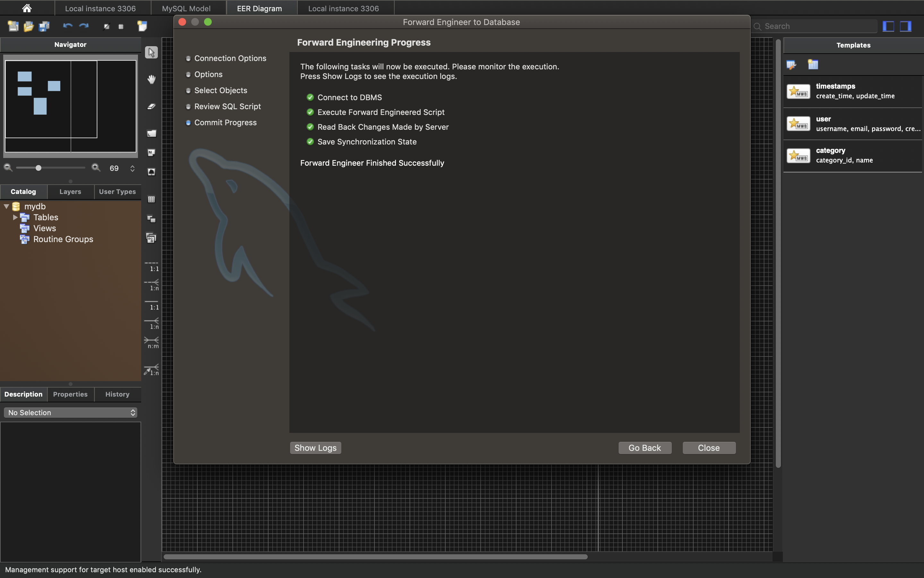Viewport: 924px width, 578px height.
Task: Click the Navigator diagram overview thumbnail
Action: (x=70, y=106)
